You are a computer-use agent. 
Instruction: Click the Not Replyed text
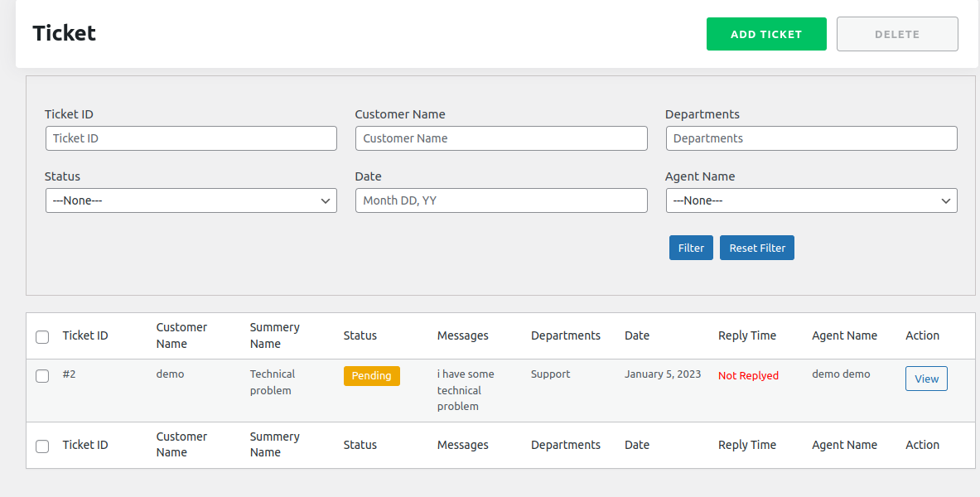click(x=748, y=376)
